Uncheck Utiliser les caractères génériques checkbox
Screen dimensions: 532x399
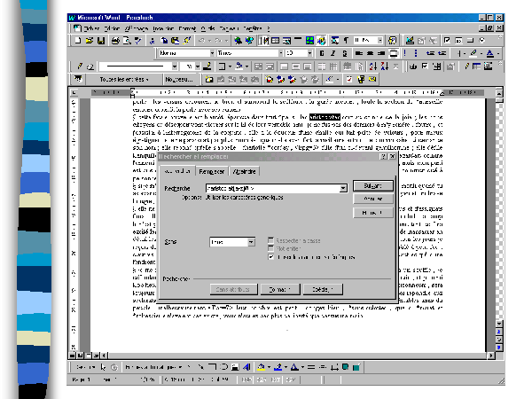[271, 255]
